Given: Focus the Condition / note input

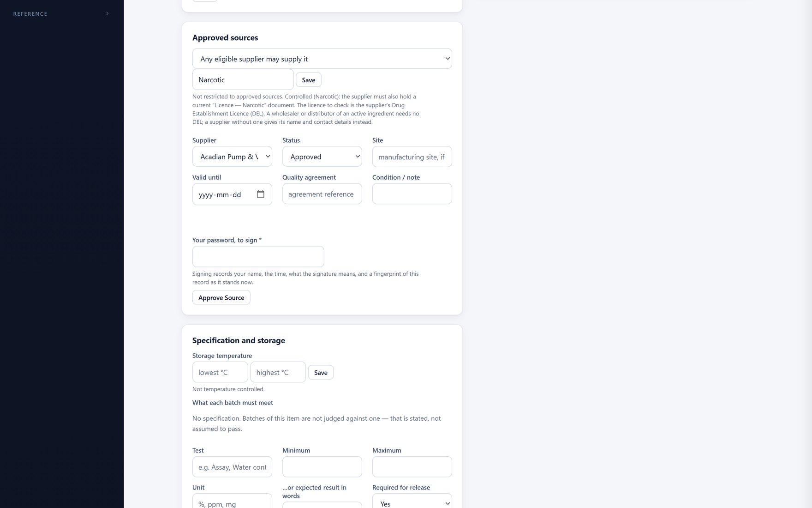Looking at the screenshot, I should point(412,194).
